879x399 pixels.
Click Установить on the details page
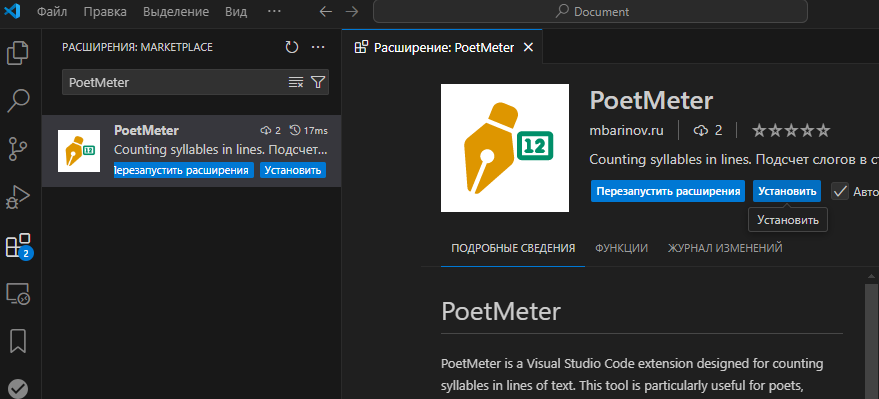(x=787, y=191)
